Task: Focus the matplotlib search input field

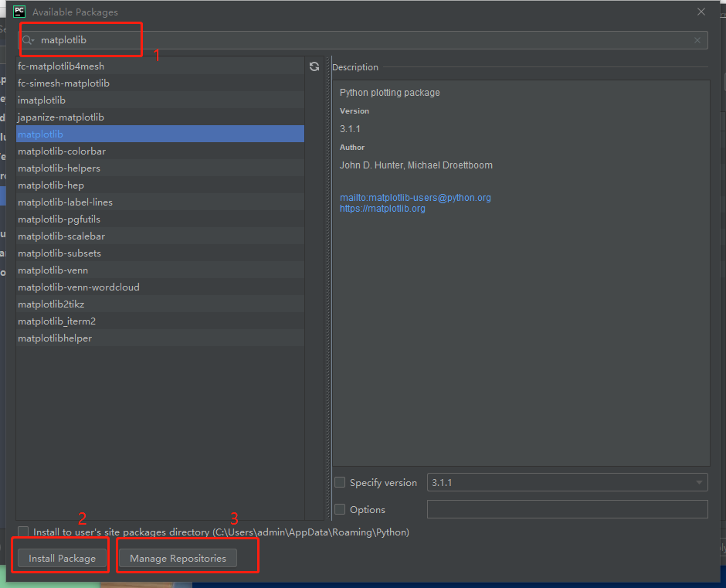Action: (363, 40)
